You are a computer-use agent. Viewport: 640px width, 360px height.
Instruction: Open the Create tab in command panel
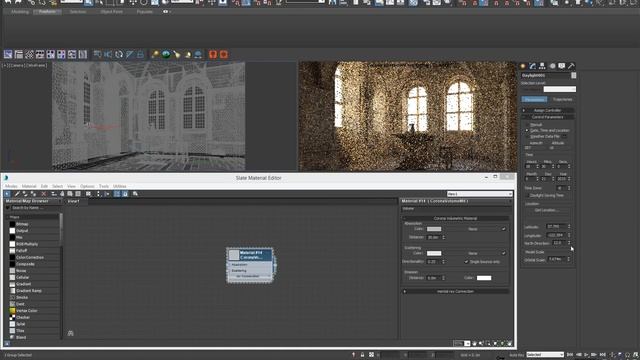(523, 66)
